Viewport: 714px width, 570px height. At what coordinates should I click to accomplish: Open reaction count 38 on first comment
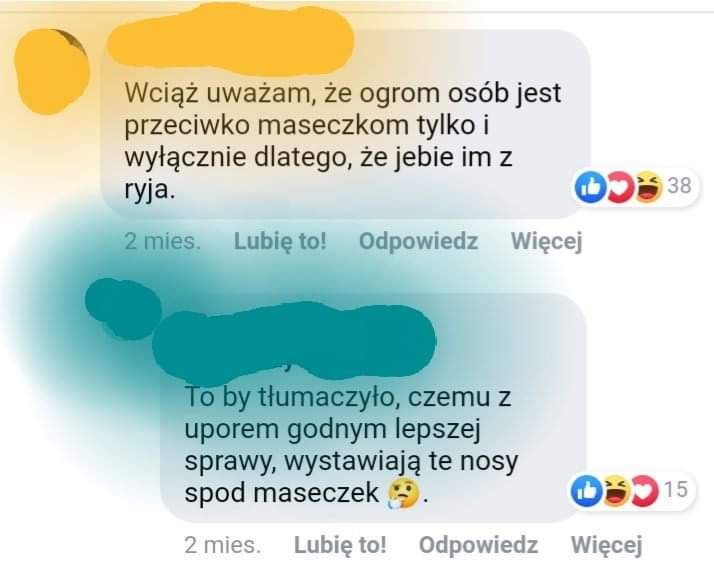679,186
